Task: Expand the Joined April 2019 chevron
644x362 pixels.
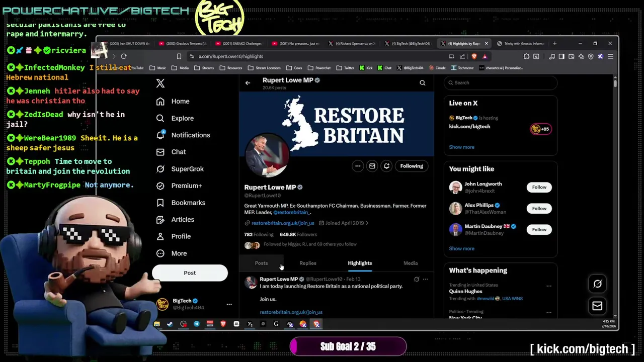Action: tap(367, 223)
